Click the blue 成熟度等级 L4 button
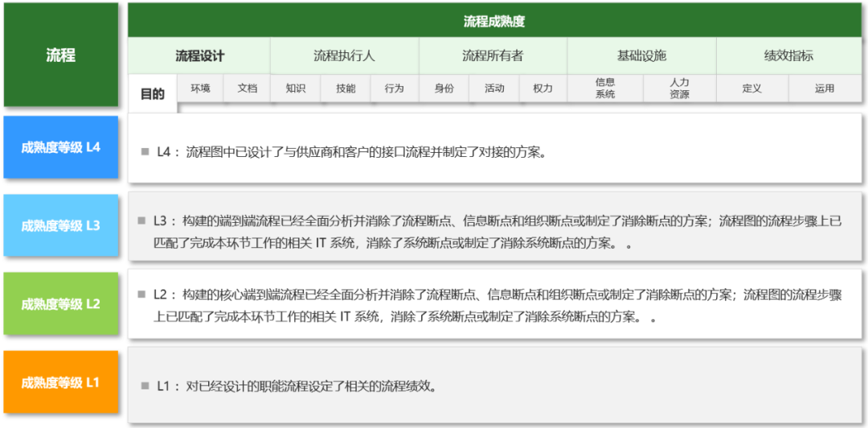 pos(61,147)
